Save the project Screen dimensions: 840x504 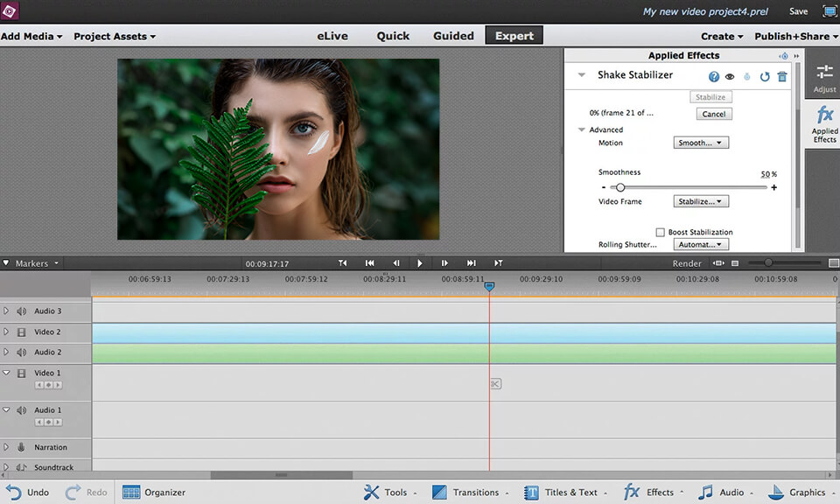(x=798, y=10)
